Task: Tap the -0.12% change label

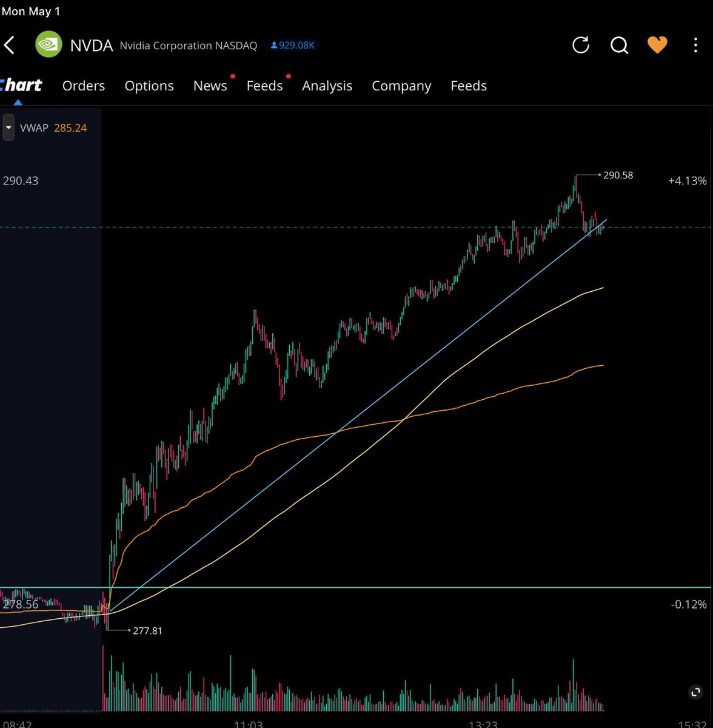Action: tap(689, 604)
